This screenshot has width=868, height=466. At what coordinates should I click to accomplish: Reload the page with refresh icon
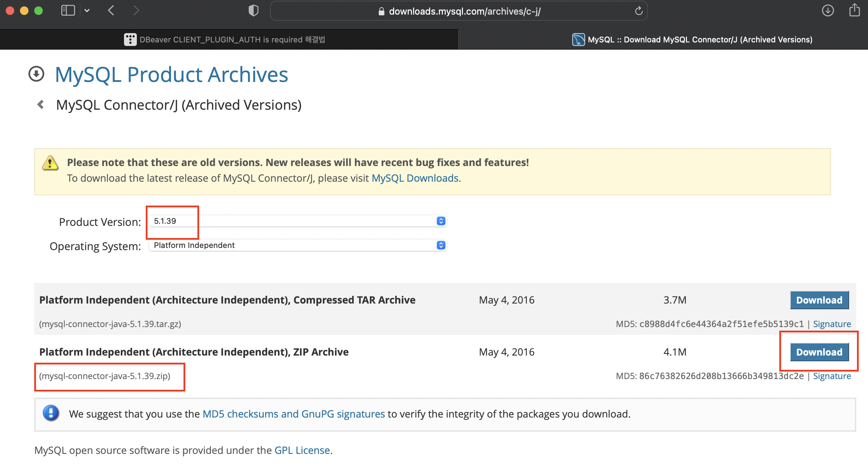pyautogui.click(x=639, y=11)
